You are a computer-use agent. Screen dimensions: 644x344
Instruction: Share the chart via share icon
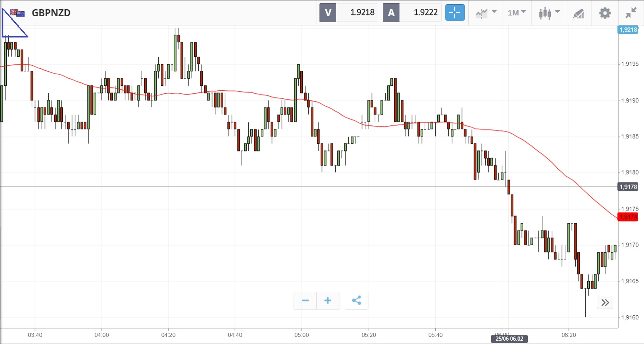pyautogui.click(x=357, y=300)
